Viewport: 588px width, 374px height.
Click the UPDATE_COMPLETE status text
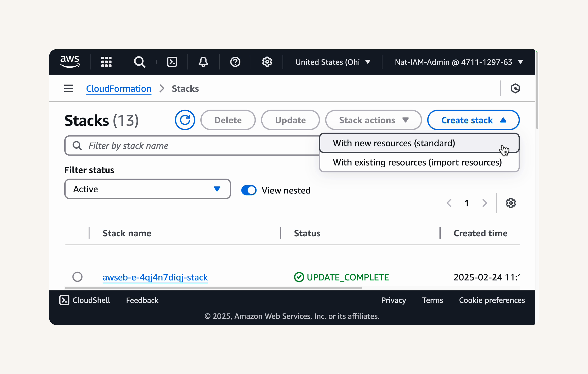(348, 277)
